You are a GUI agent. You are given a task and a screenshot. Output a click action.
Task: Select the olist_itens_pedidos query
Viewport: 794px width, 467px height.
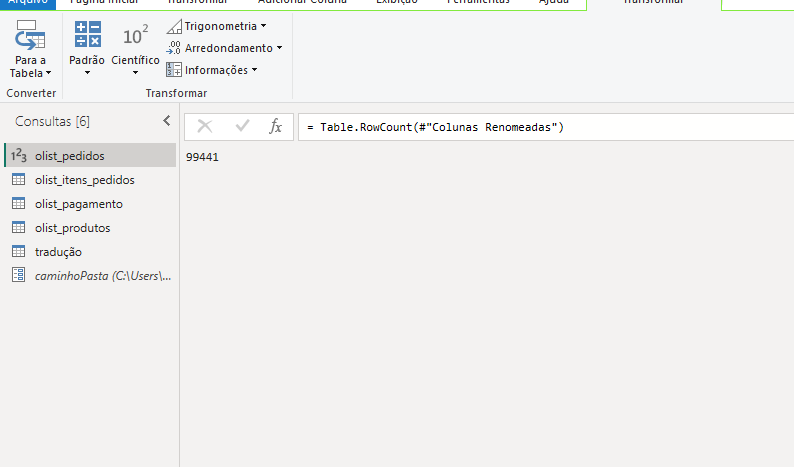click(90, 180)
